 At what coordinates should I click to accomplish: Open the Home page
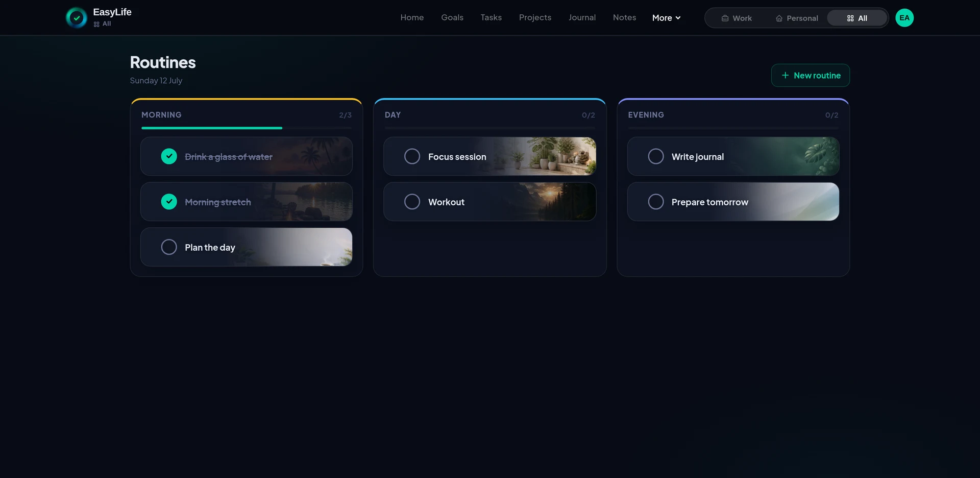click(412, 17)
